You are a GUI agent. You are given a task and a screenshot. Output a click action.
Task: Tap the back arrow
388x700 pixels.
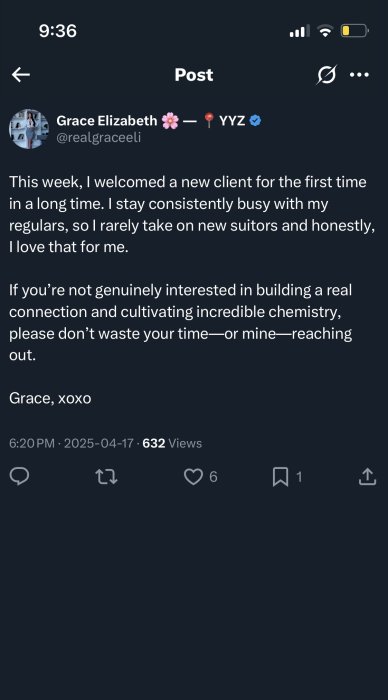21,75
